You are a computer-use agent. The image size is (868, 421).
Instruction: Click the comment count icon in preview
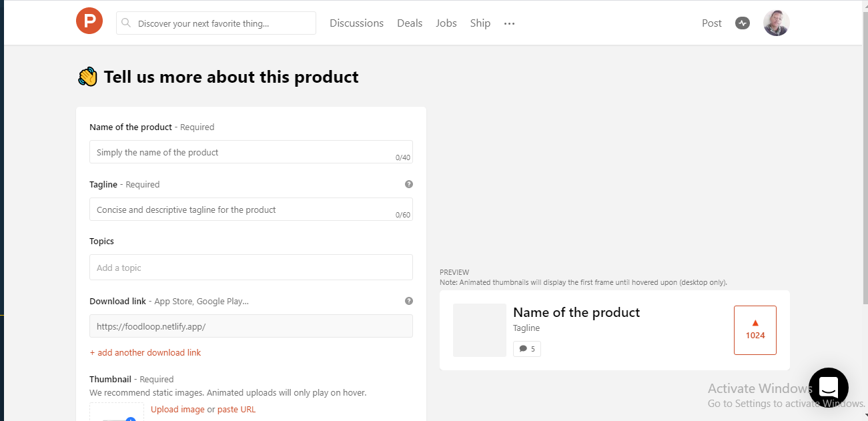[523, 349]
